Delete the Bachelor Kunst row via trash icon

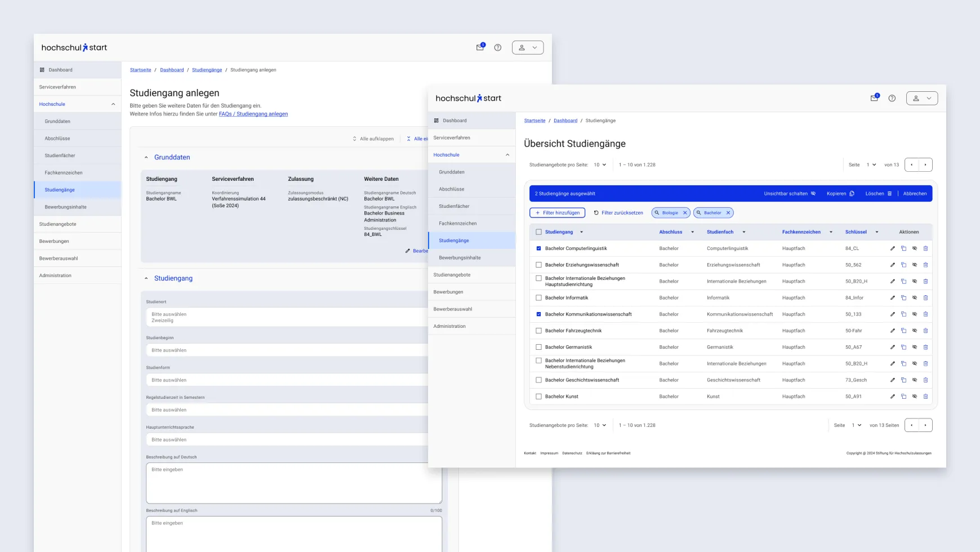925,397
